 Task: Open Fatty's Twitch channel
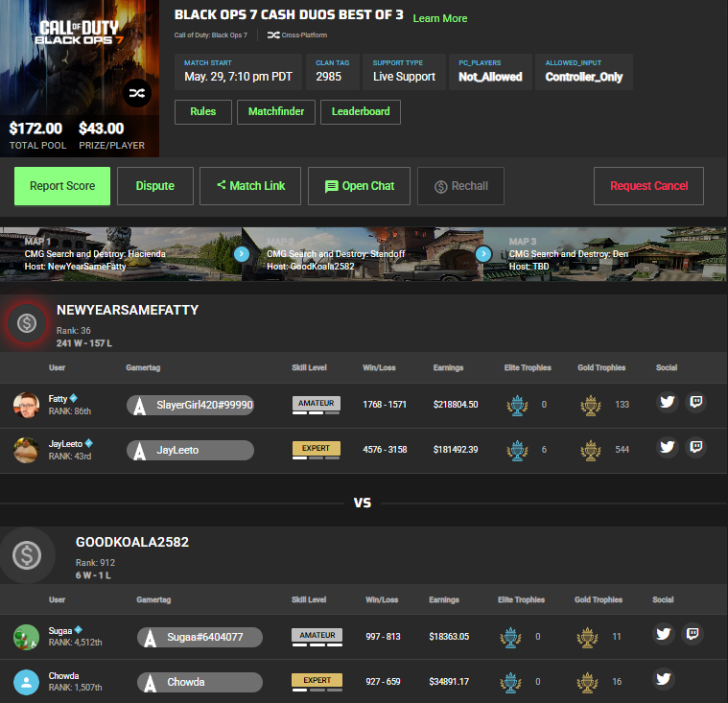(x=695, y=402)
